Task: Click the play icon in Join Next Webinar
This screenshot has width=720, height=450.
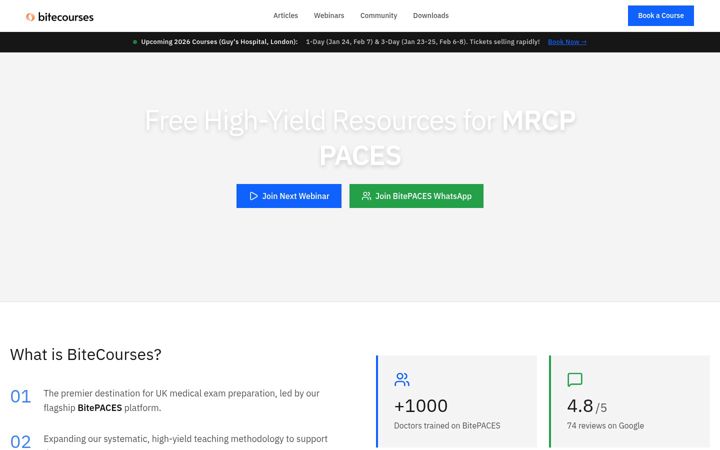Action: click(x=253, y=196)
